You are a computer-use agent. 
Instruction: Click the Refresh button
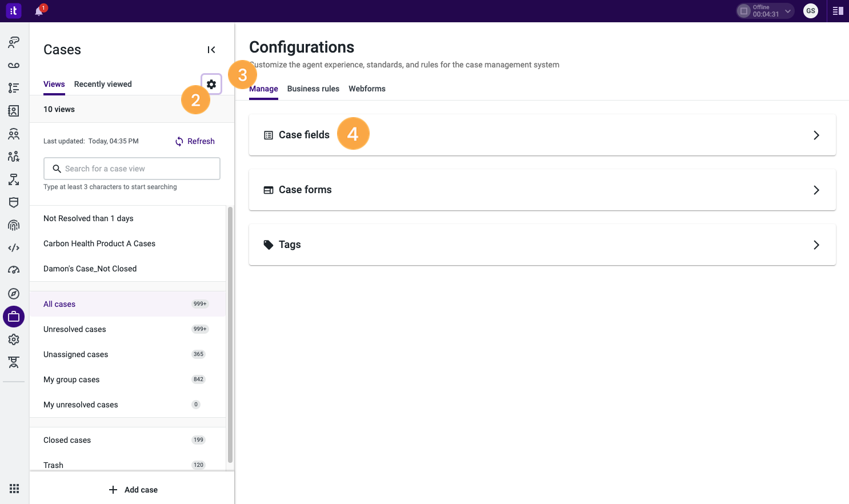click(195, 141)
